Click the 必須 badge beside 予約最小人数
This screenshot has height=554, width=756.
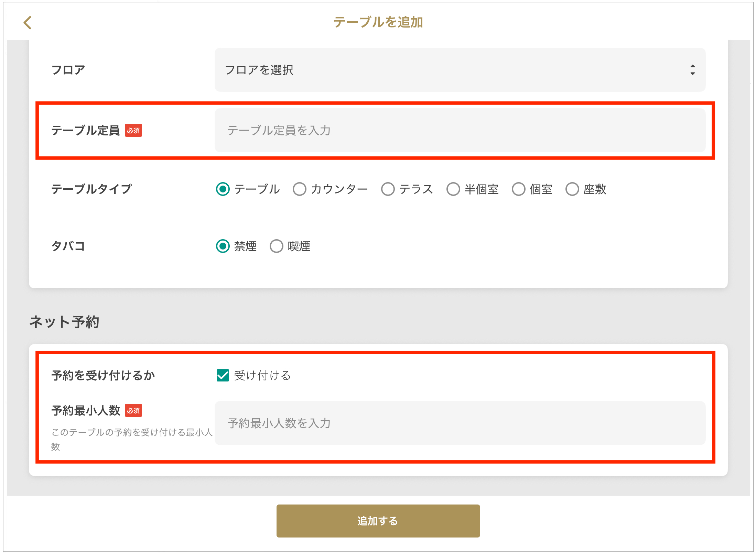tap(133, 410)
